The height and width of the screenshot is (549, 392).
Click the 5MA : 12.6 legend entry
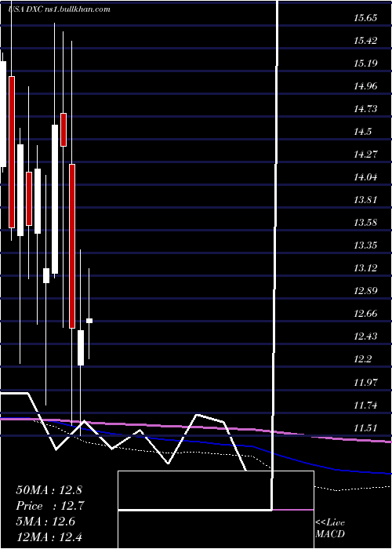(45, 522)
